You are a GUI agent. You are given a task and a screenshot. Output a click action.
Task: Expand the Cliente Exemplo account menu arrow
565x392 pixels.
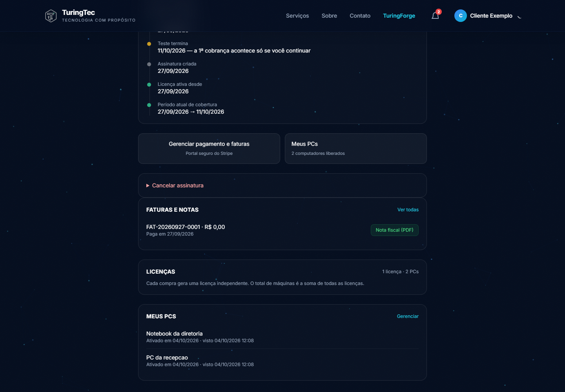(519, 16)
